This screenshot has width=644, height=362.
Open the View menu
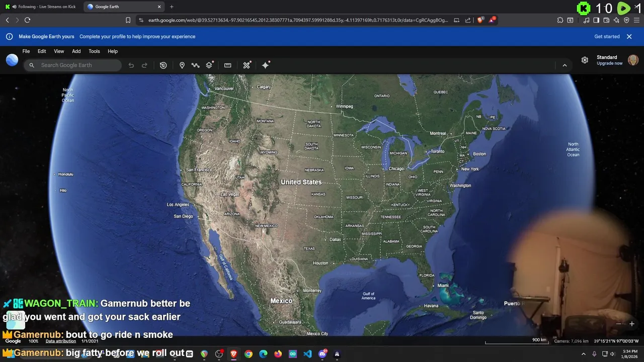[59, 51]
